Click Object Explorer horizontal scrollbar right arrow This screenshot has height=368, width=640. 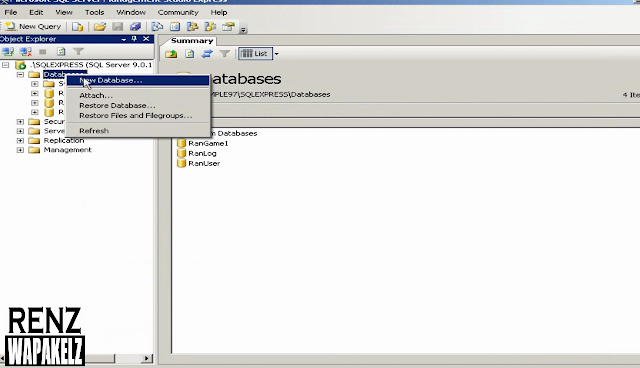(147, 359)
